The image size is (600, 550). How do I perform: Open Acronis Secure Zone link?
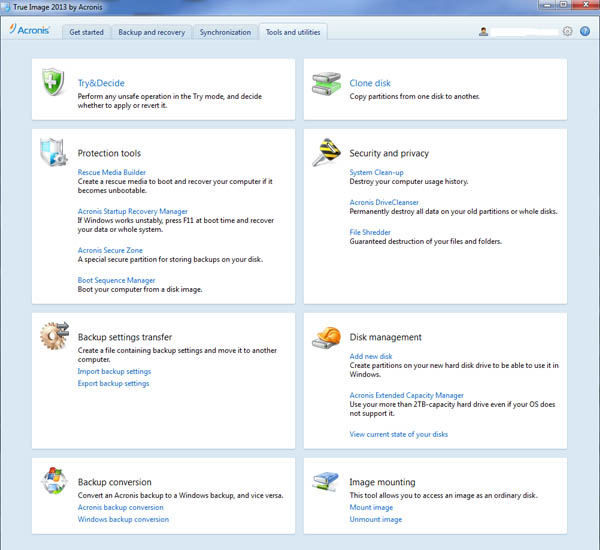(x=110, y=250)
